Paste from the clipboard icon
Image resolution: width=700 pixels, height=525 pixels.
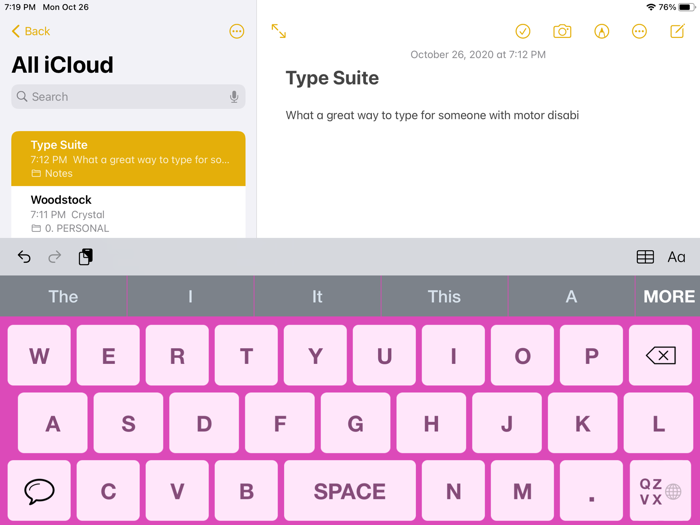[85, 257]
